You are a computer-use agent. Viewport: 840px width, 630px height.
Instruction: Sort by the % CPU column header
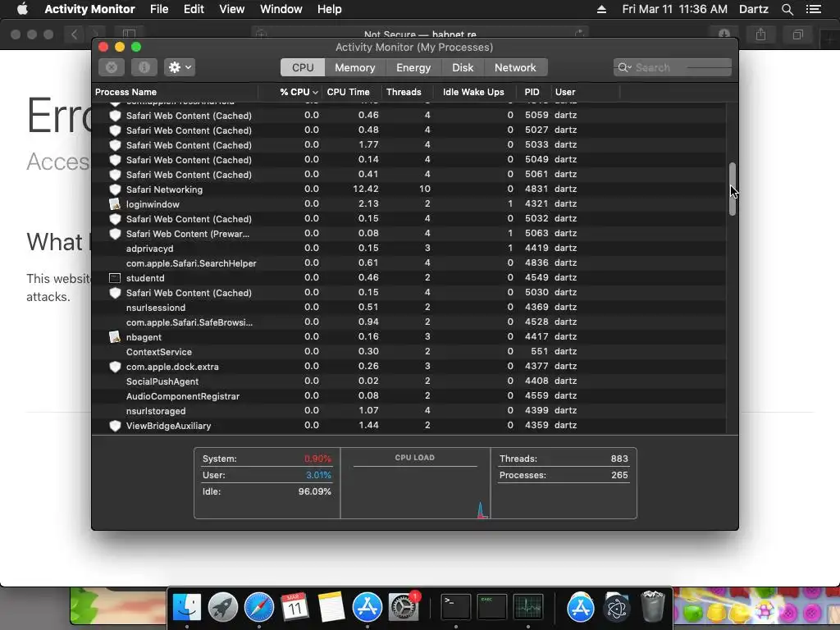pos(299,92)
